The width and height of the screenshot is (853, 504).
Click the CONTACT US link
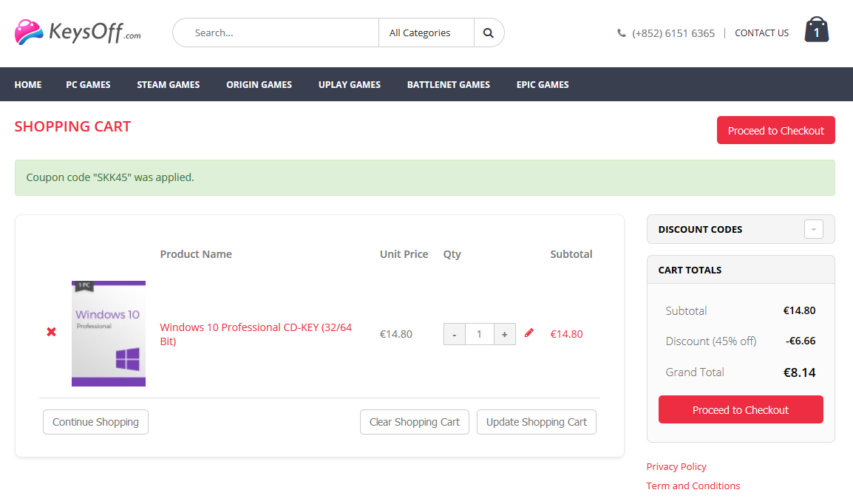[761, 33]
